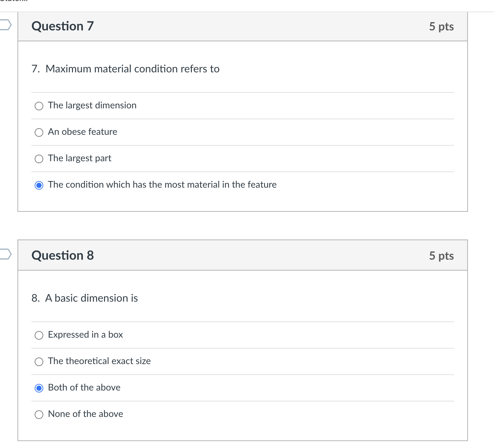494x448 pixels.
Task: Select 'The largest dimension' radio button
Action: click(x=39, y=106)
